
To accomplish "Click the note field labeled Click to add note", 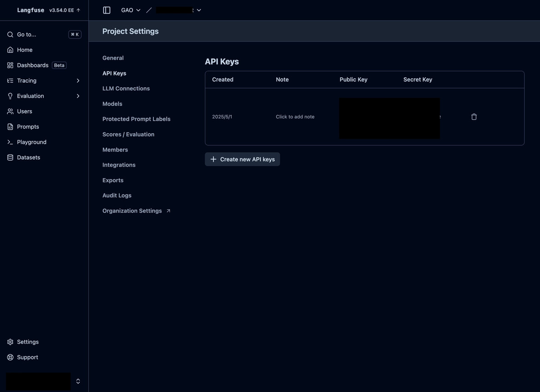I will coord(295,117).
